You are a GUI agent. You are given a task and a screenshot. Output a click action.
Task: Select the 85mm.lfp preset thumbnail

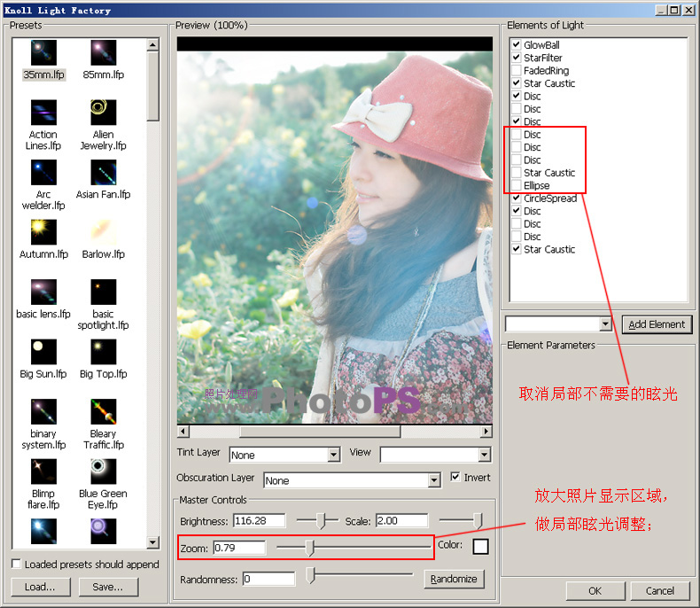click(x=103, y=52)
